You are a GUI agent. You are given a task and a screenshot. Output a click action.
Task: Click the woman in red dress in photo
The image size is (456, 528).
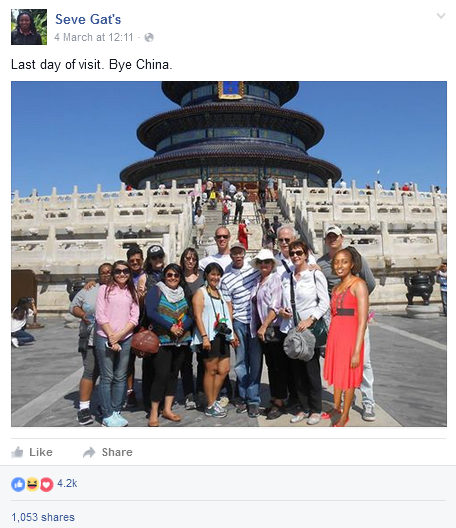click(346, 335)
